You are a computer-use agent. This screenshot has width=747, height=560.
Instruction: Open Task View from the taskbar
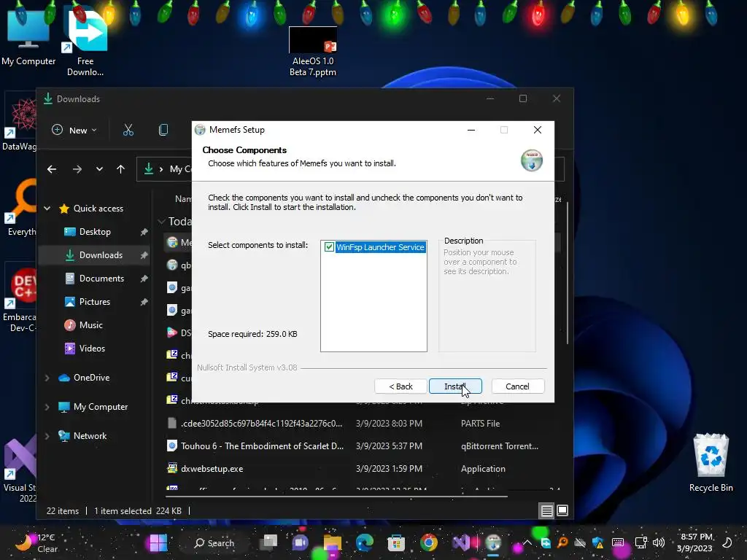point(268,542)
